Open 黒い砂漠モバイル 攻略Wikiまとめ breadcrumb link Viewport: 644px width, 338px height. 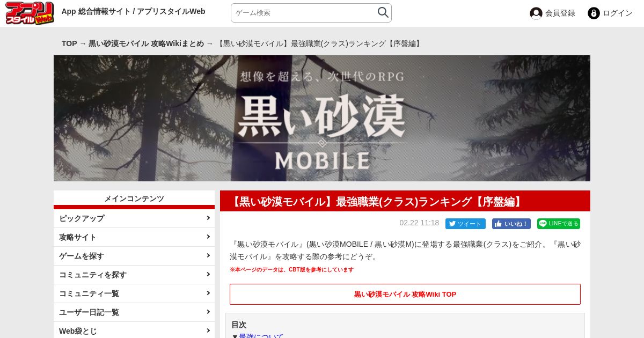click(x=146, y=43)
